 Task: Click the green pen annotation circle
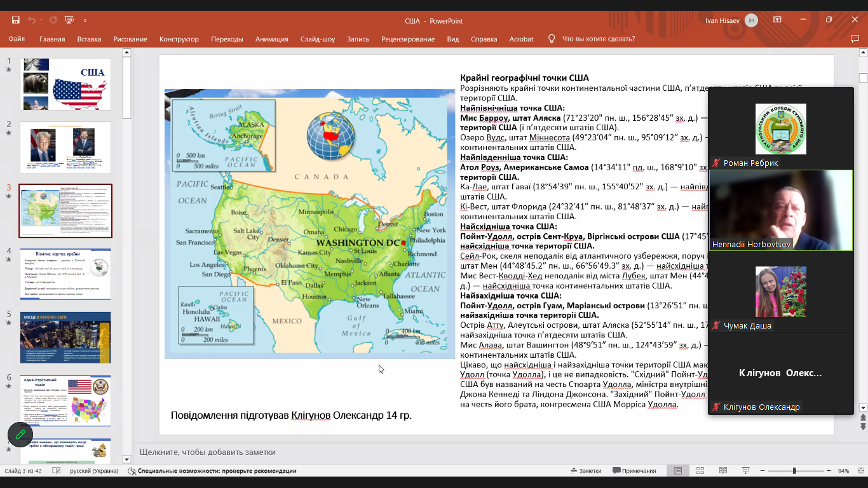pos(20,434)
